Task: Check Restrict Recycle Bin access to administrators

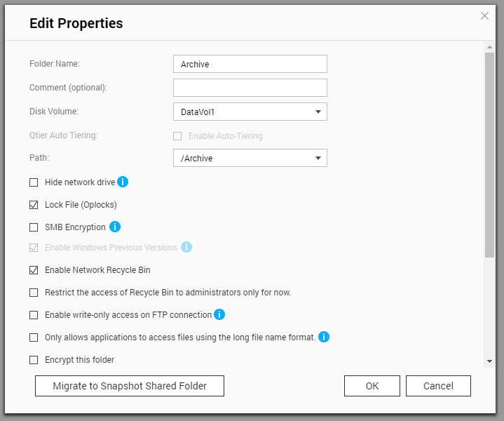Action: 34,293
